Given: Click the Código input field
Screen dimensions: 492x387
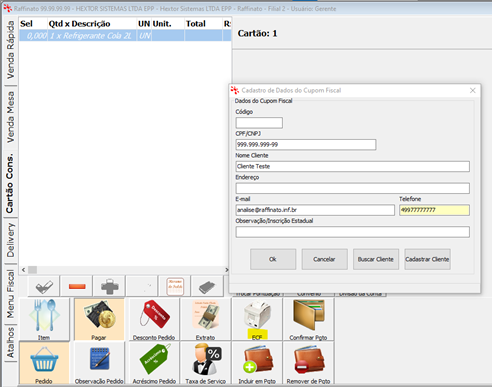Looking at the screenshot, I should 259,123.
